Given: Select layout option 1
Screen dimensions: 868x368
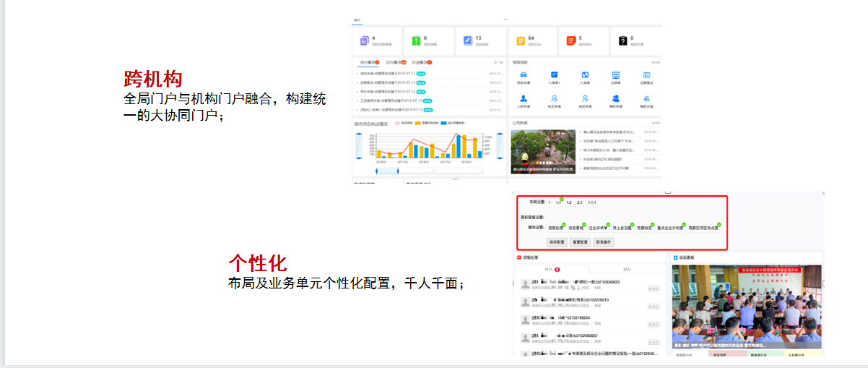Looking at the screenshot, I should pyautogui.click(x=549, y=202).
